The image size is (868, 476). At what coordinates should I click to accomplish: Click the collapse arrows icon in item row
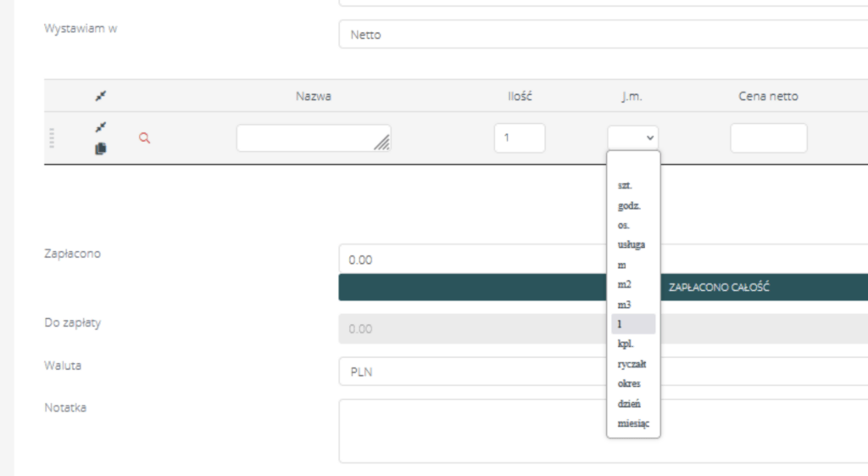click(x=101, y=127)
